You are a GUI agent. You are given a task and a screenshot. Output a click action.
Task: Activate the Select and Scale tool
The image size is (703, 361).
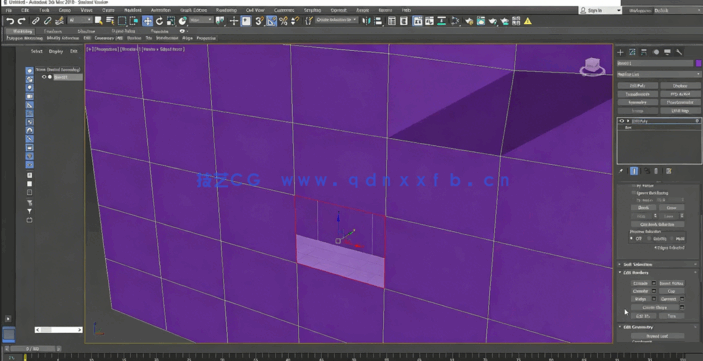pyautogui.click(x=171, y=21)
